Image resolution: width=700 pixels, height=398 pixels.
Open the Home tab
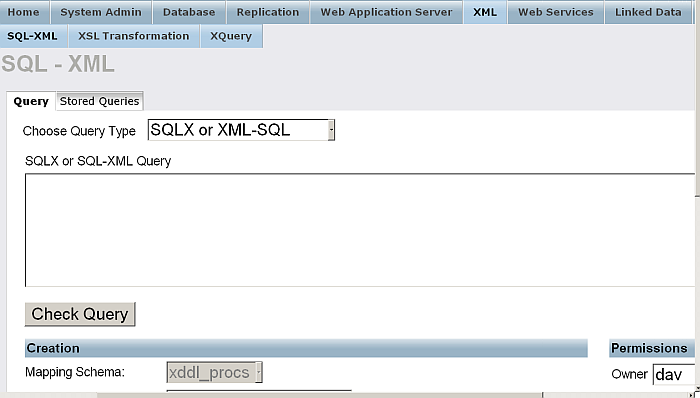pyautogui.click(x=24, y=12)
